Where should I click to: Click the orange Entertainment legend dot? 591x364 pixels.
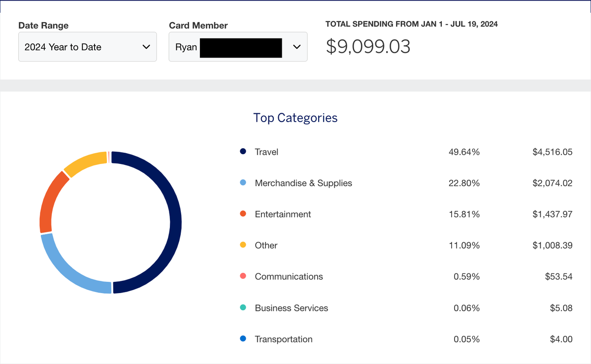tap(242, 214)
